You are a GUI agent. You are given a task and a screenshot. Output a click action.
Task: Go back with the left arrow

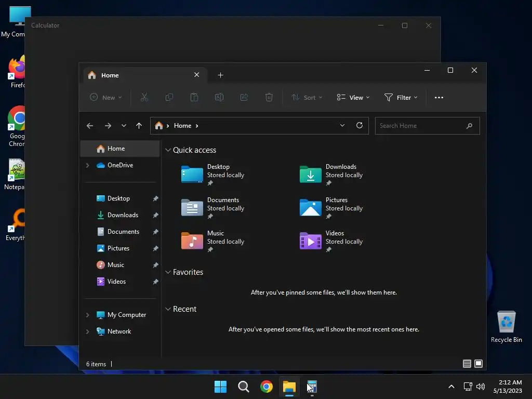(x=90, y=126)
